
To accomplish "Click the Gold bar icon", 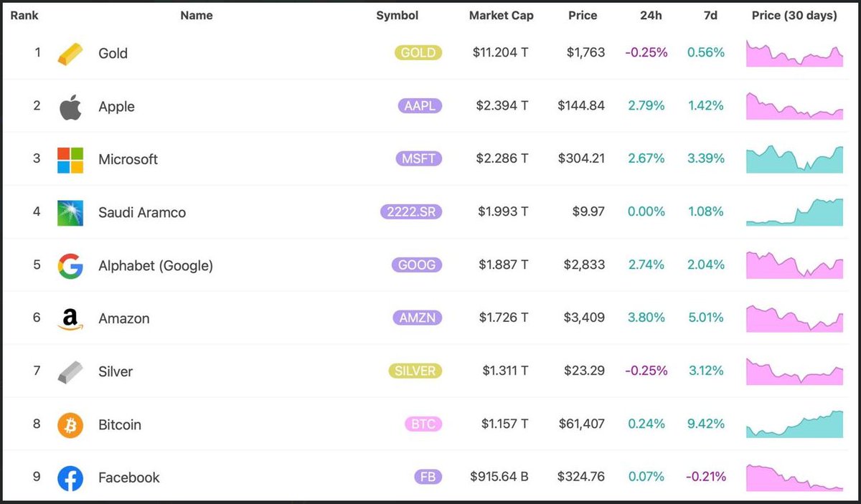I will tap(70, 54).
